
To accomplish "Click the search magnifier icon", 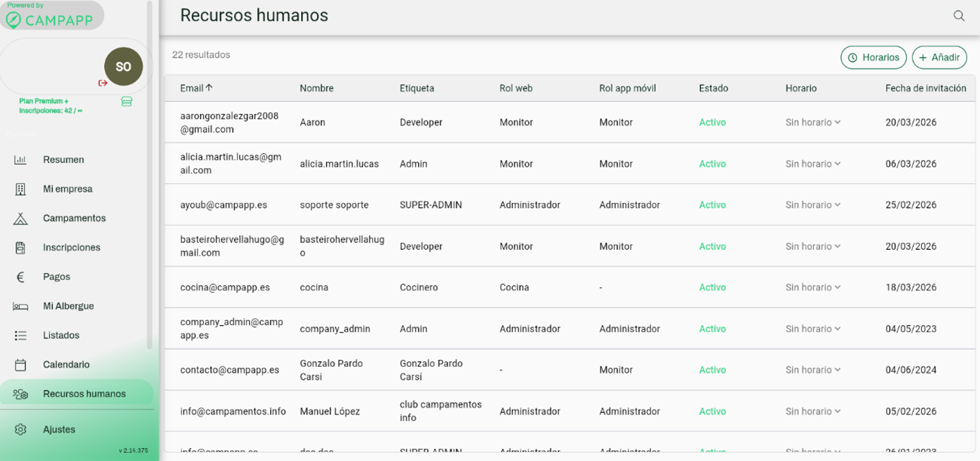I will click(958, 16).
